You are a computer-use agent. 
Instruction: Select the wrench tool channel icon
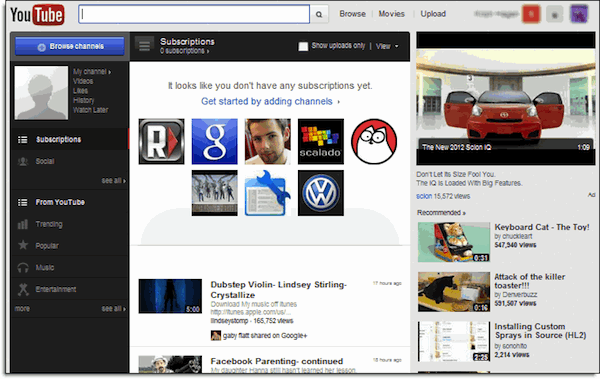(x=268, y=193)
